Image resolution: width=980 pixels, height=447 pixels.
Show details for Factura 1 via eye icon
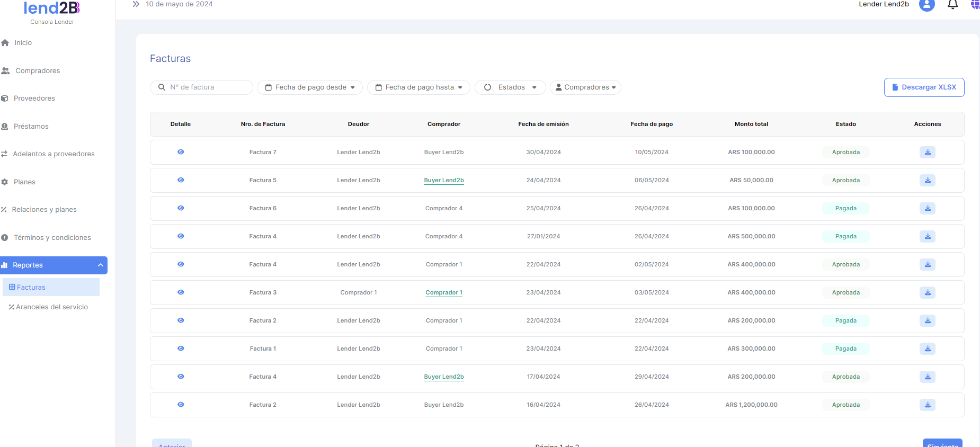pyautogui.click(x=181, y=348)
